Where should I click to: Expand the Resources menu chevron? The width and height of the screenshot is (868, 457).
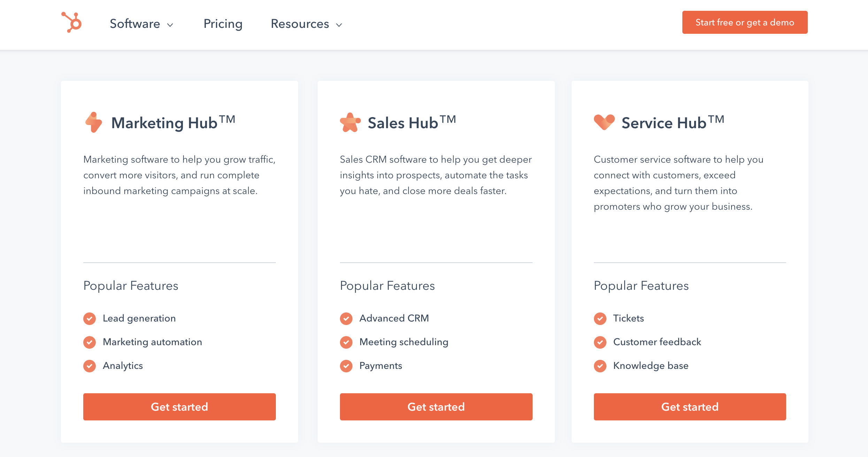click(x=339, y=25)
